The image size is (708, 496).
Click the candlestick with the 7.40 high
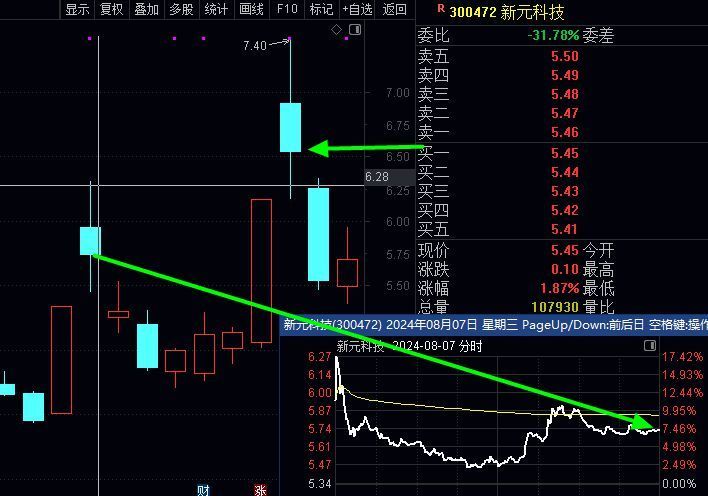pos(290,127)
